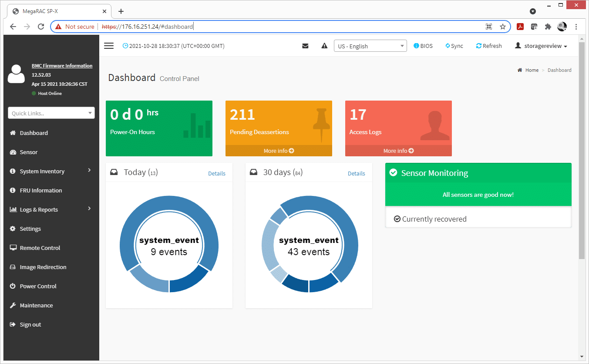Open Image Redirection in the sidebar
Image resolution: width=589 pixels, height=364 pixels.
[43, 267]
